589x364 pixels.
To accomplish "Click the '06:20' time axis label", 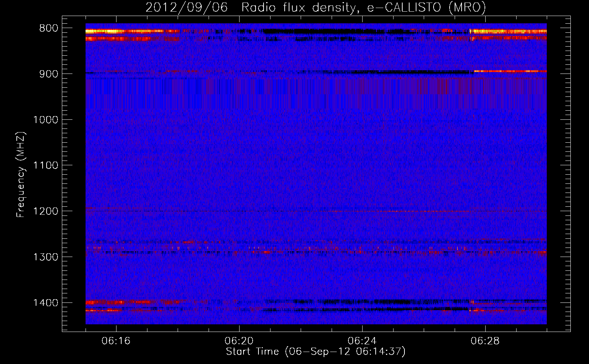I will (x=239, y=341).
